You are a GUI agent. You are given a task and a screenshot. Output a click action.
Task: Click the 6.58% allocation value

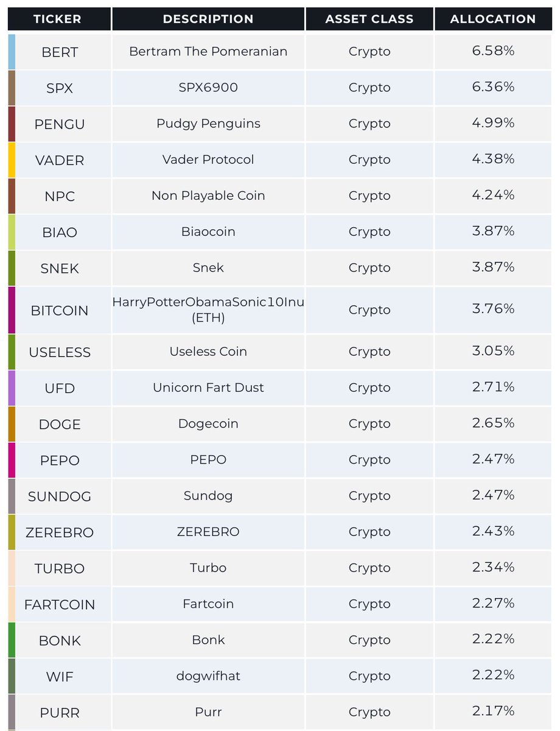493,51
